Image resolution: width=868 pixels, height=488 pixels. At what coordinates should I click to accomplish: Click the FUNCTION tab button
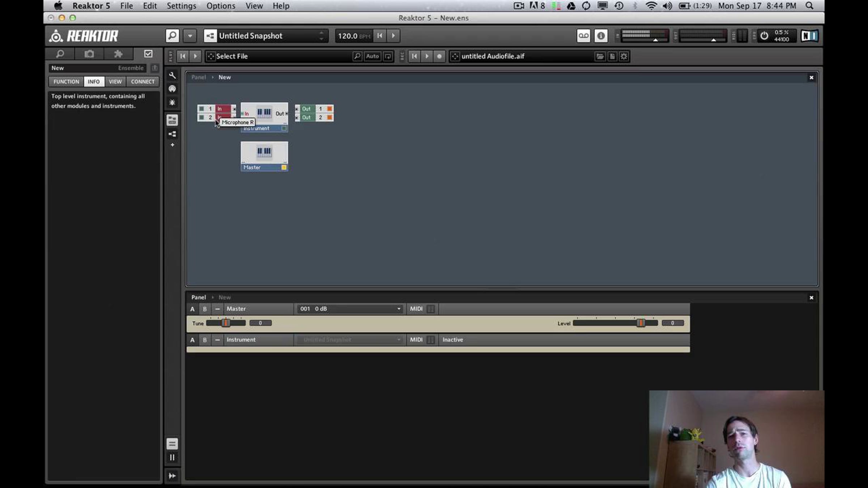[66, 82]
